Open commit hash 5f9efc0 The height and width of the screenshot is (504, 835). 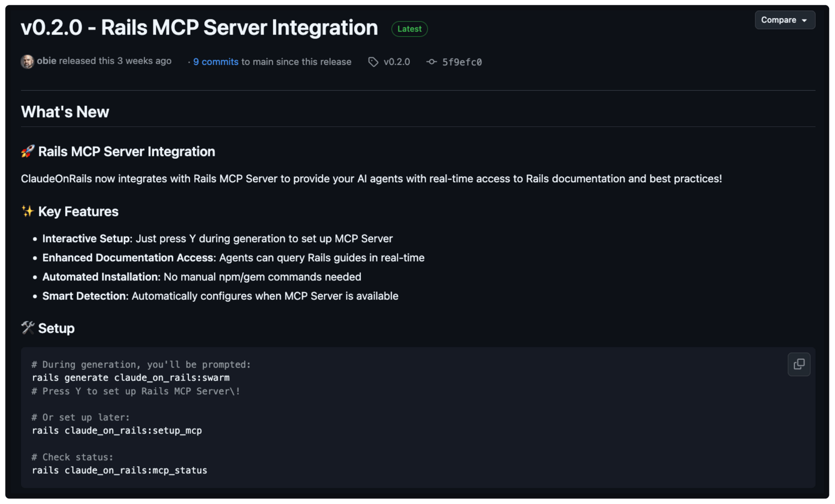point(462,62)
